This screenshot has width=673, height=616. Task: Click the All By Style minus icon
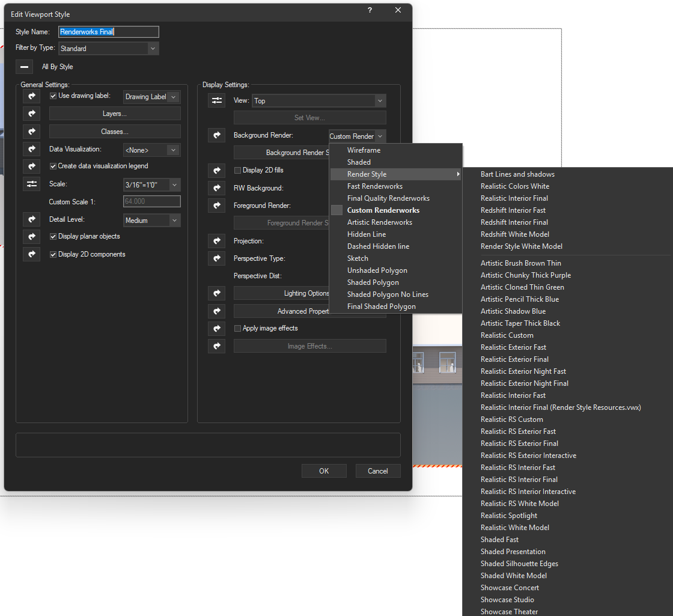pyautogui.click(x=24, y=67)
